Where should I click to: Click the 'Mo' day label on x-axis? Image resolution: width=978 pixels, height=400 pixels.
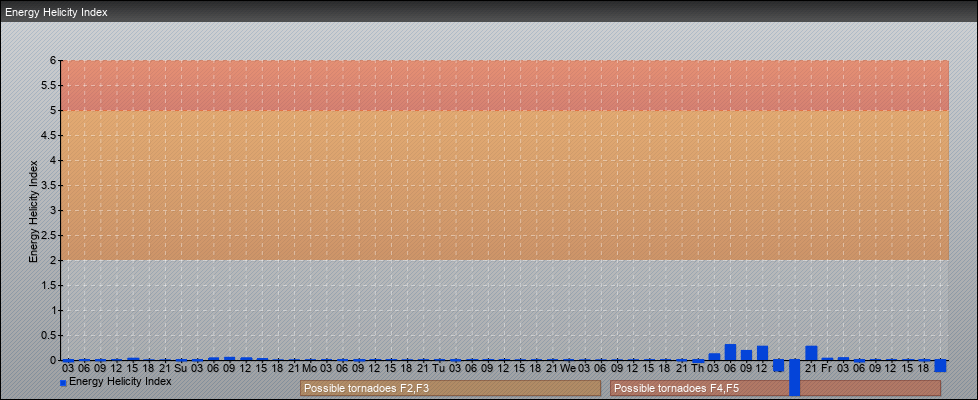tap(310, 369)
